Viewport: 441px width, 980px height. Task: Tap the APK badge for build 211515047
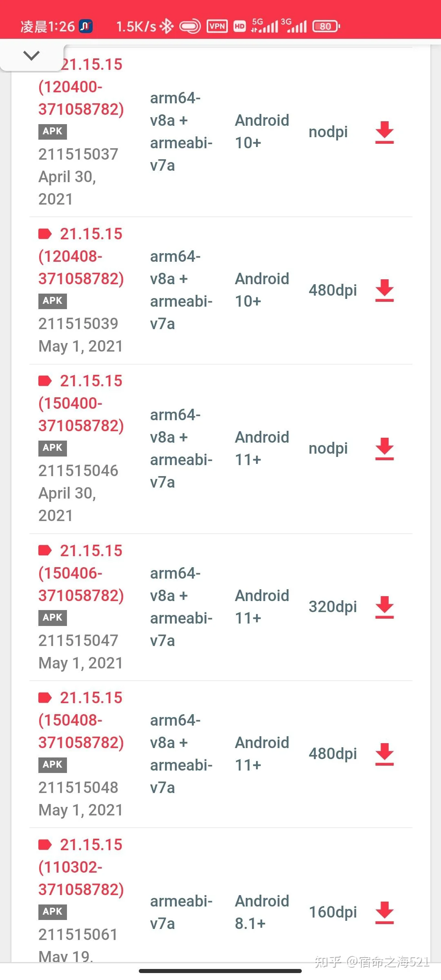click(x=53, y=617)
